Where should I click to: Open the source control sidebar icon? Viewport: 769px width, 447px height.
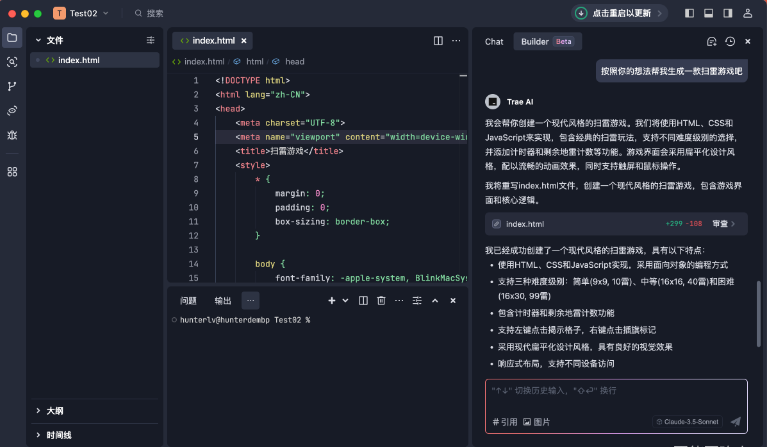tap(12, 86)
